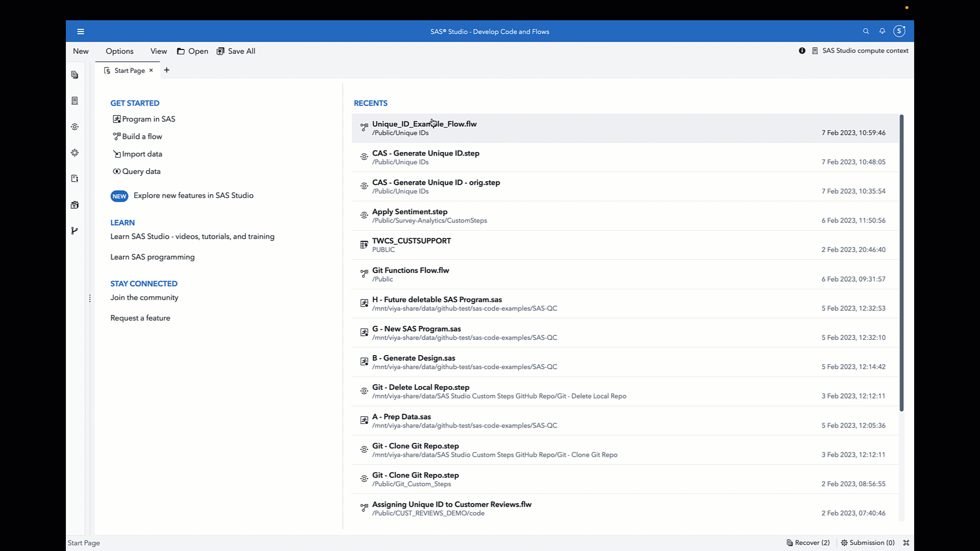Screen dimensions: 980x551
Task: Click SAS Studio compute context selector
Action: [x=860, y=51]
